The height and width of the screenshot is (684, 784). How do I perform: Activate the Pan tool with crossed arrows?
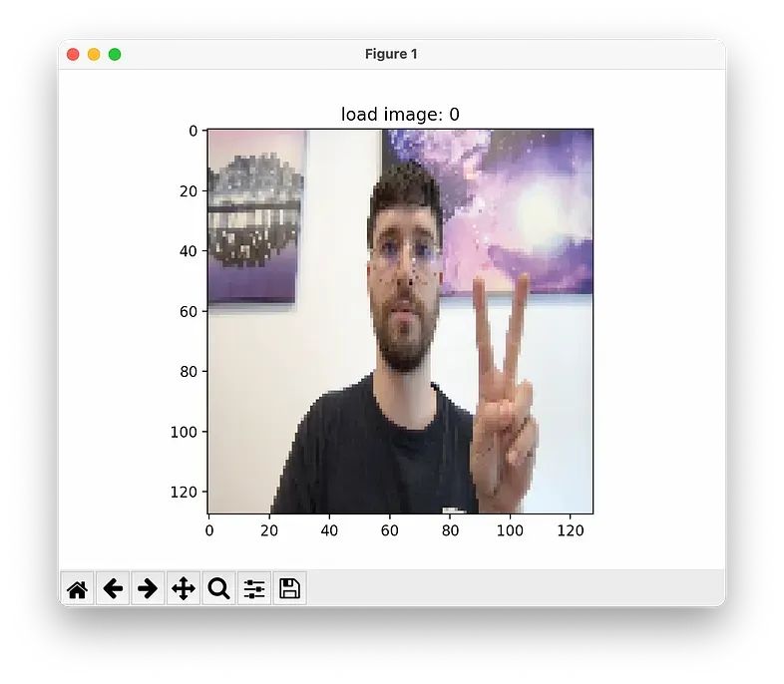coord(184,588)
